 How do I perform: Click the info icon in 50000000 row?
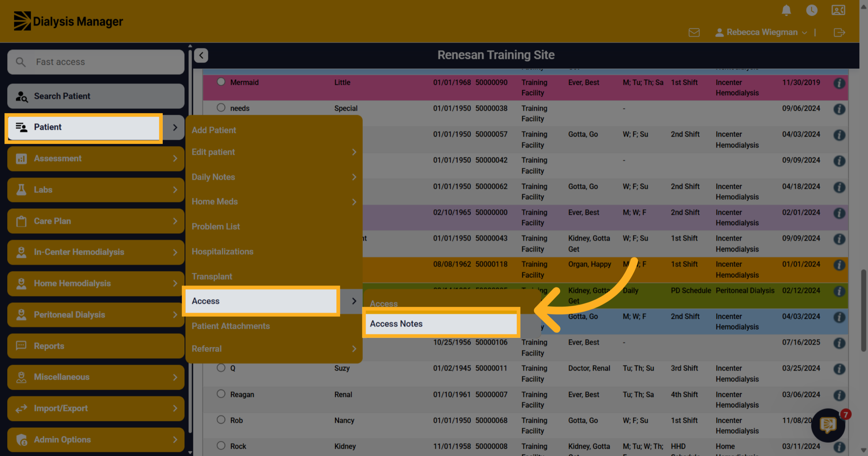click(x=839, y=213)
